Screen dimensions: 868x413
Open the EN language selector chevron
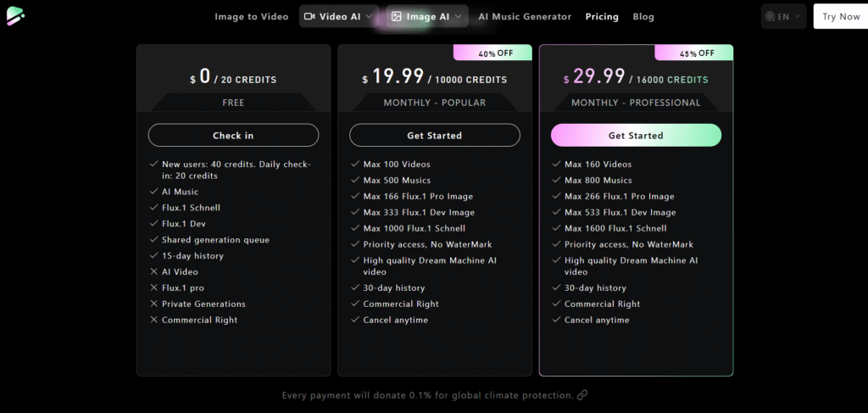[798, 17]
